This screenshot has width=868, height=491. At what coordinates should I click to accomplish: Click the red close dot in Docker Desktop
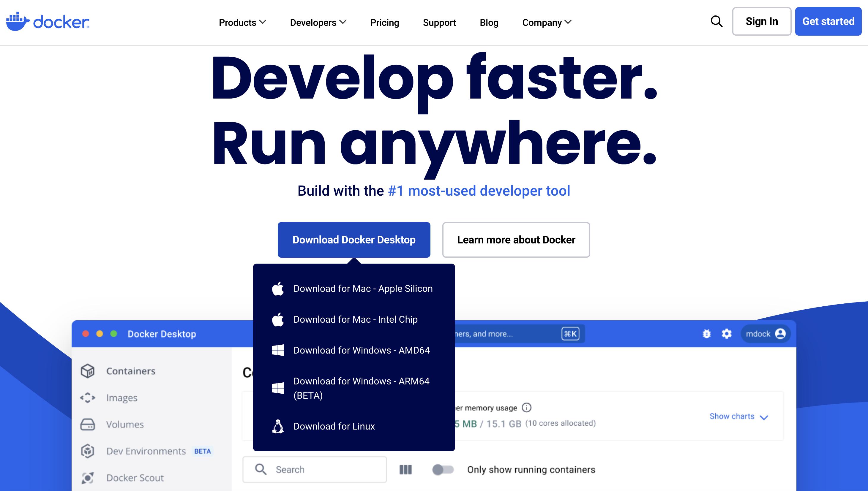(86, 333)
